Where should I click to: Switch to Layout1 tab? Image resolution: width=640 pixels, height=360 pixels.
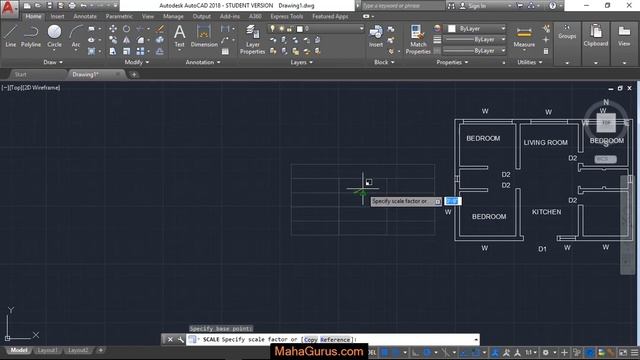pos(47,350)
